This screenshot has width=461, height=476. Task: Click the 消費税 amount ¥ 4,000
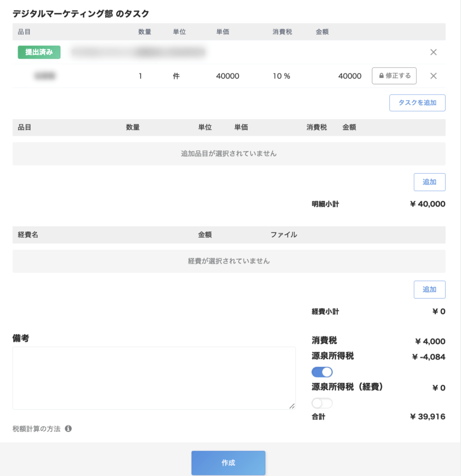coord(430,341)
